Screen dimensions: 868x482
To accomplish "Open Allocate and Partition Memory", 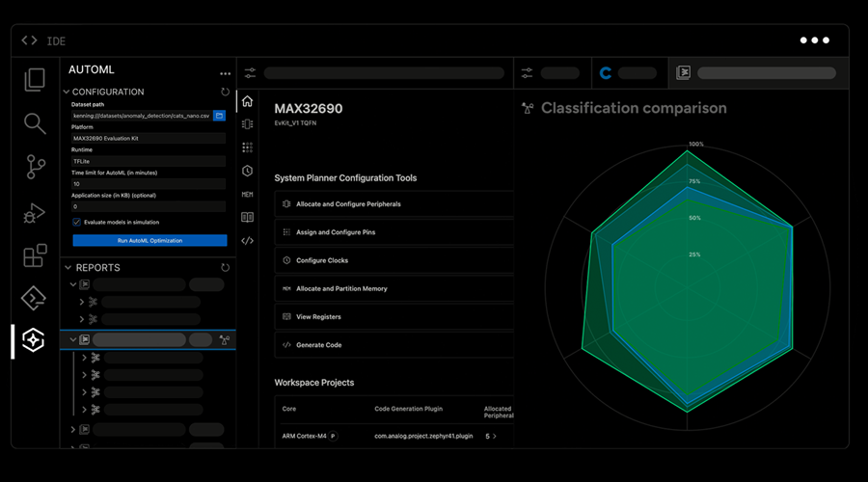I will [x=394, y=289].
